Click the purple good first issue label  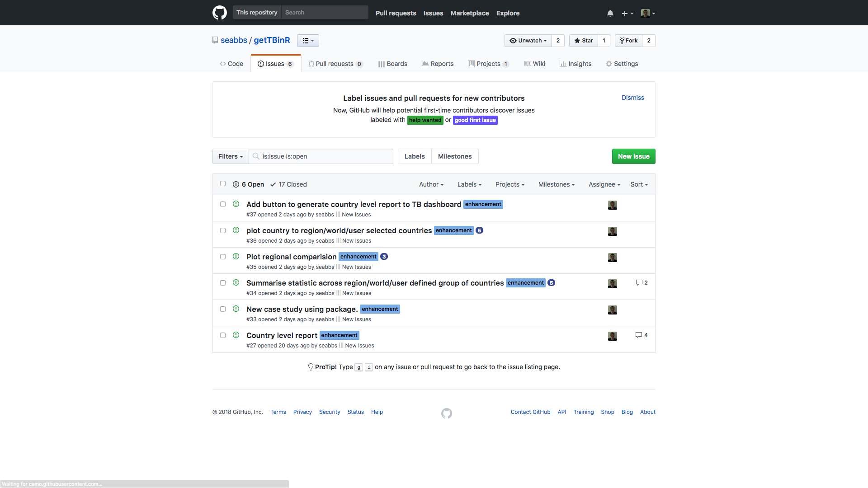pos(475,120)
